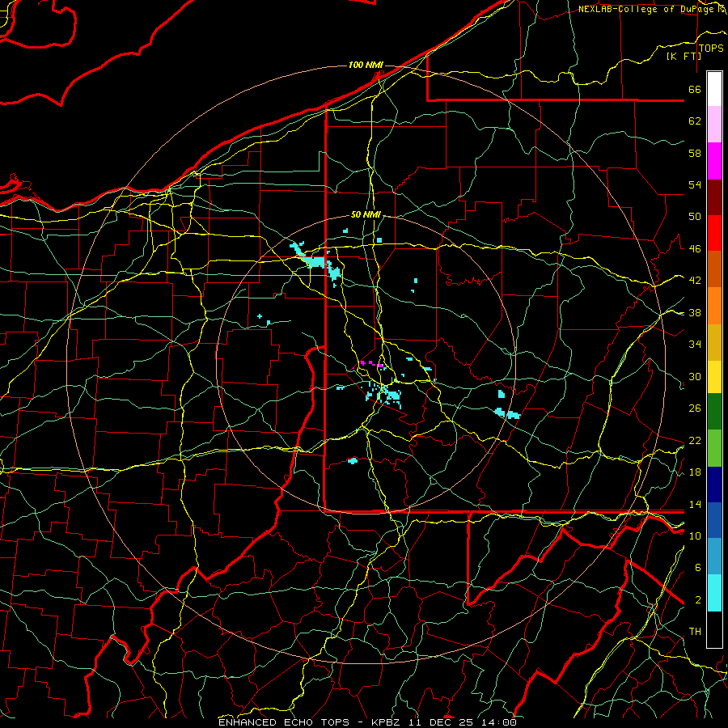
Task: Click the "TOPS" legend heading
Action: click(711, 49)
